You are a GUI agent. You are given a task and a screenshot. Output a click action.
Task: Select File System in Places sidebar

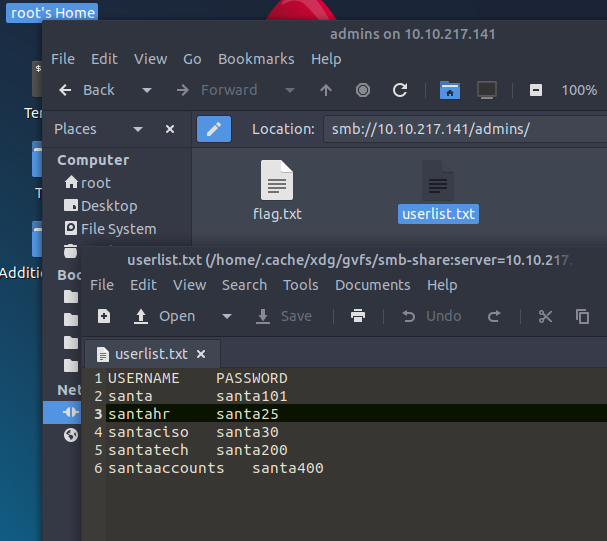(118, 229)
